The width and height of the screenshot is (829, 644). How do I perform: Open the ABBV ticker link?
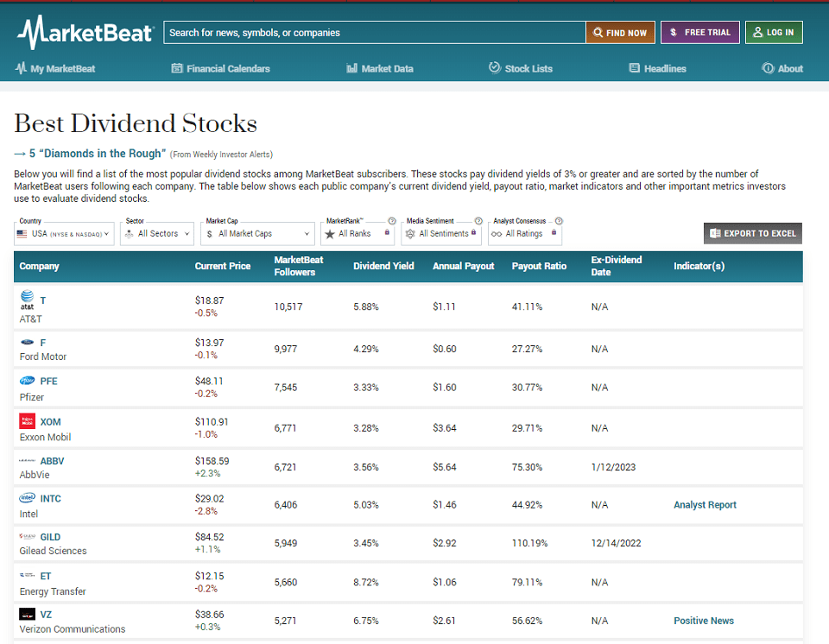[52, 461]
